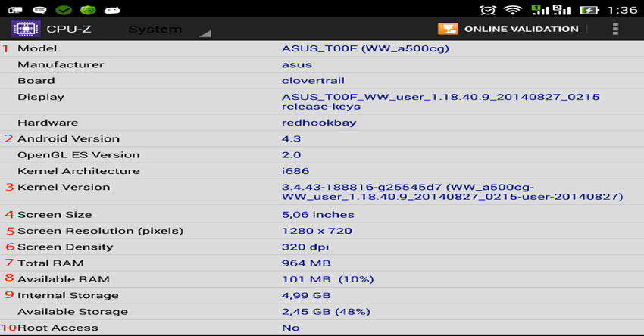
Task: Select model value ASUS_T00F (WW_a500cg)
Action: tap(365, 48)
